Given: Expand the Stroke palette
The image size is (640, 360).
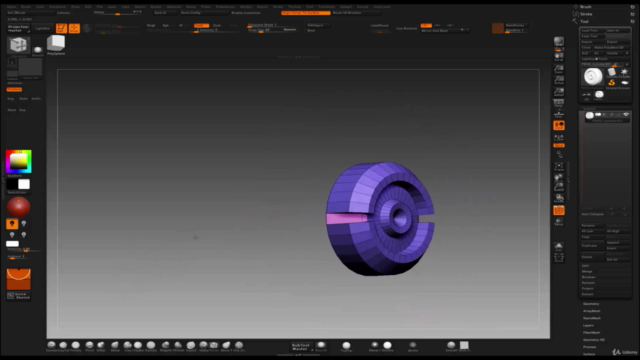Looking at the screenshot, I should click(586, 14).
